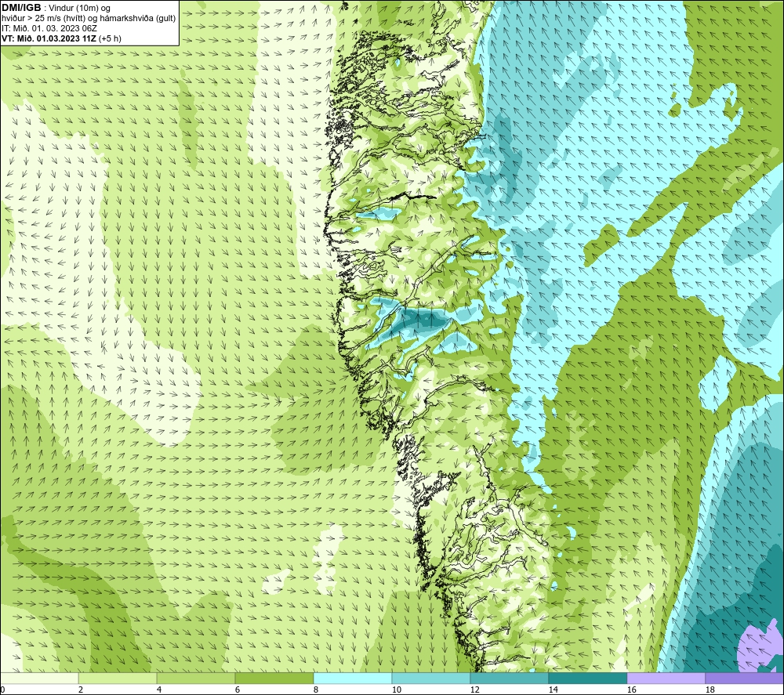Select the dark green 6–8 m/s legend swatch
Viewport: 784px width, 695px height.
click(274, 678)
